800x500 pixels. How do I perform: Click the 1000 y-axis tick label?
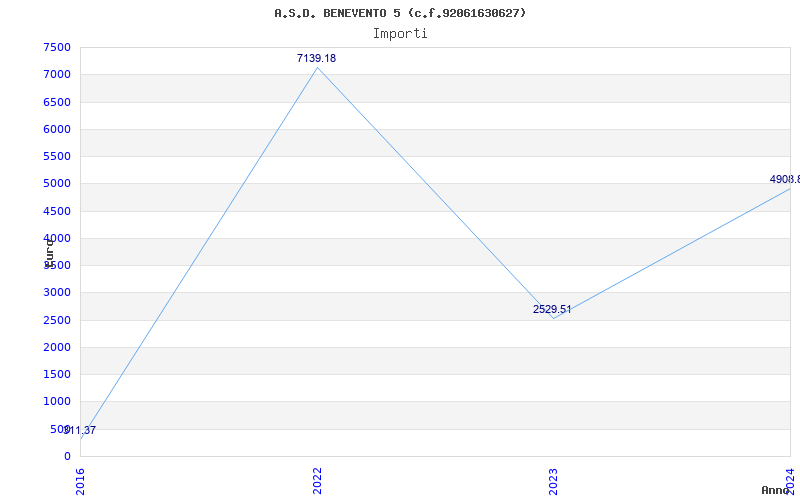pos(57,402)
